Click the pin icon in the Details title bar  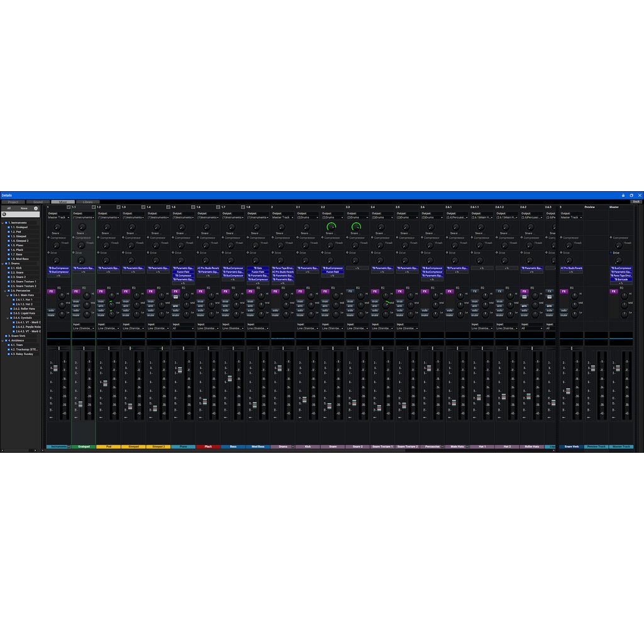point(623,196)
